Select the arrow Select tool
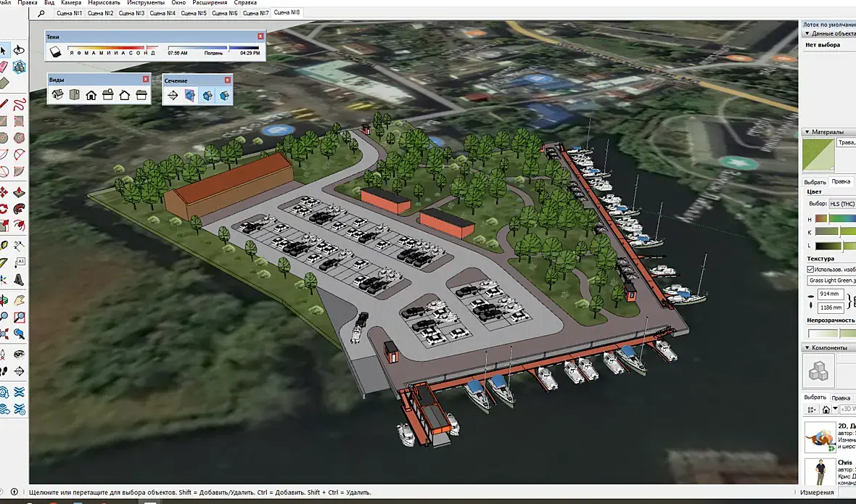The width and height of the screenshot is (856, 504). (x=4, y=51)
